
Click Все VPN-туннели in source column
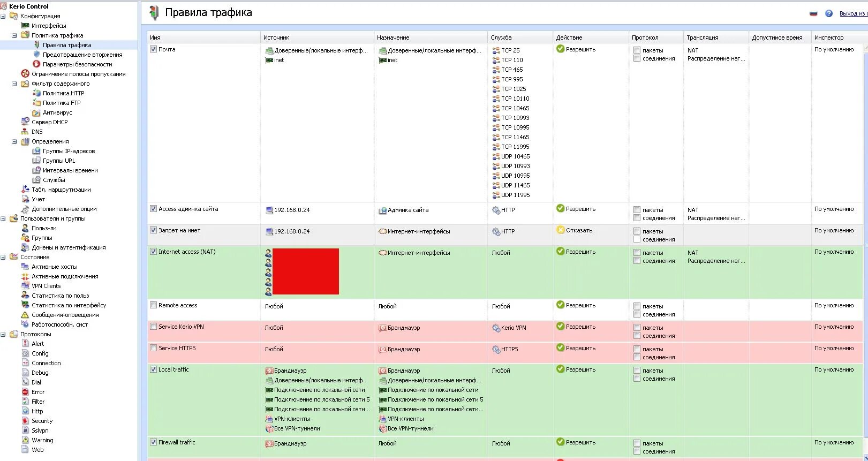(x=297, y=428)
